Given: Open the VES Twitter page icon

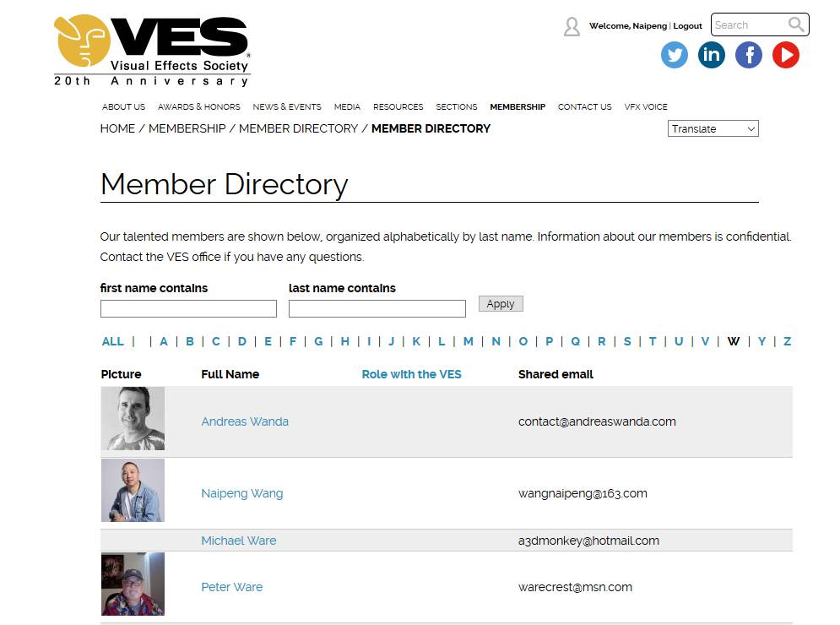Looking at the screenshot, I should pyautogui.click(x=674, y=56).
